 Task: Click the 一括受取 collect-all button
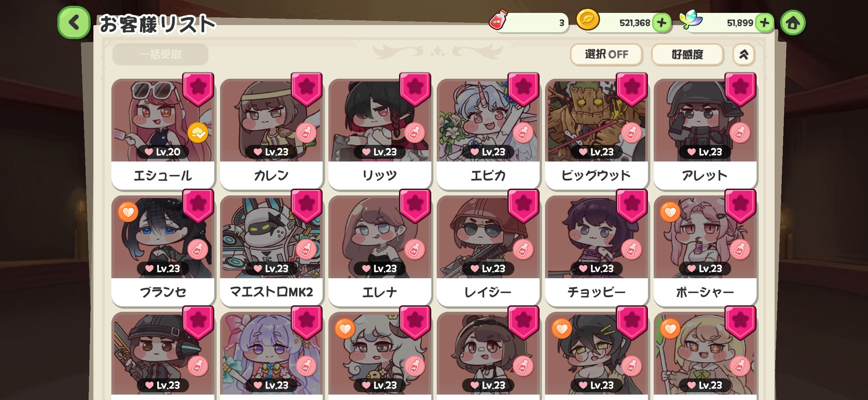pos(160,54)
